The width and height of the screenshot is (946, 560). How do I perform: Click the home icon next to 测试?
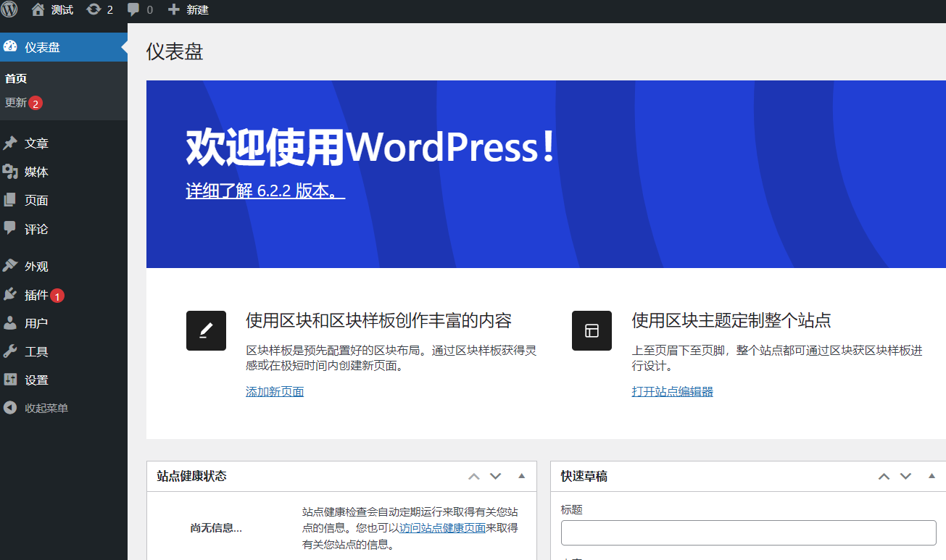[38, 10]
